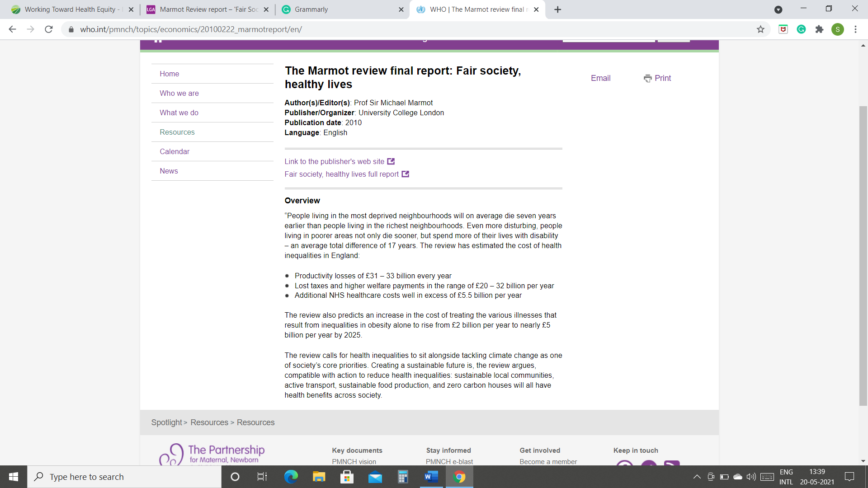Image resolution: width=868 pixels, height=488 pixels.
Task: Open the last Resources breadcrumb
Action: (x=255, y=422)
